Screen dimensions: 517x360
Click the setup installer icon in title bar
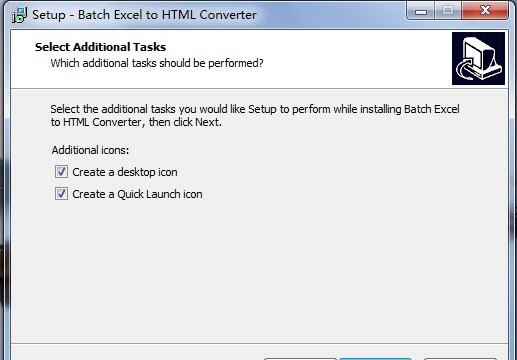[19, 15]
